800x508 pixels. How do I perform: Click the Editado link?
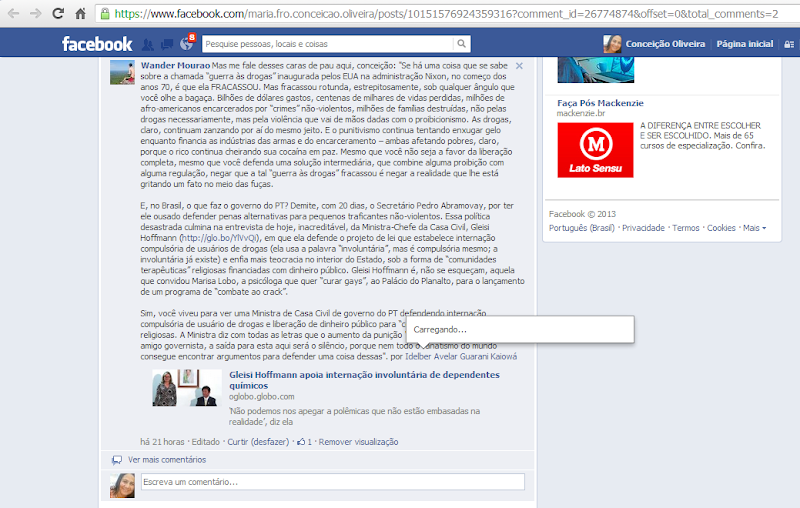206,442
